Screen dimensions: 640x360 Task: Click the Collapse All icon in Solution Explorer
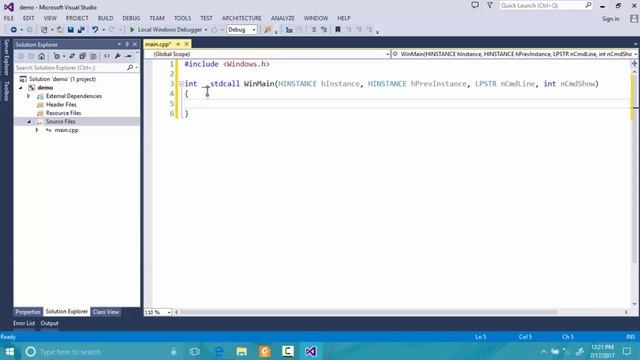[x=82, y=56]
